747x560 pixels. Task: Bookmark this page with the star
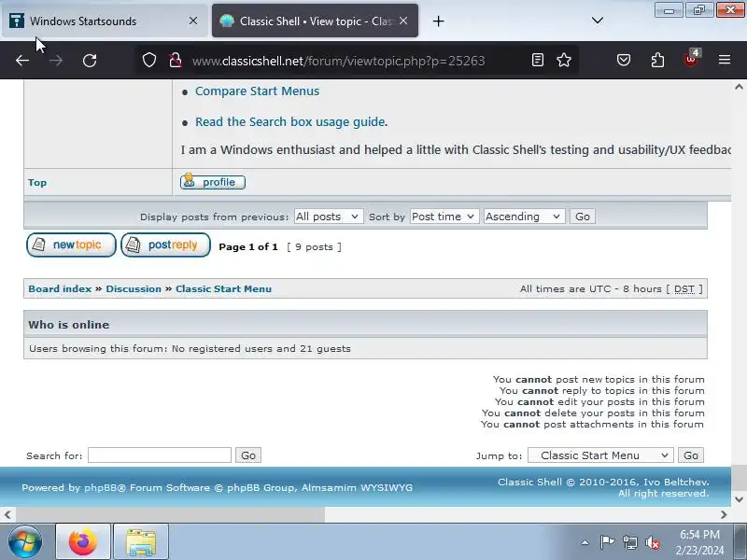(564, 60)
